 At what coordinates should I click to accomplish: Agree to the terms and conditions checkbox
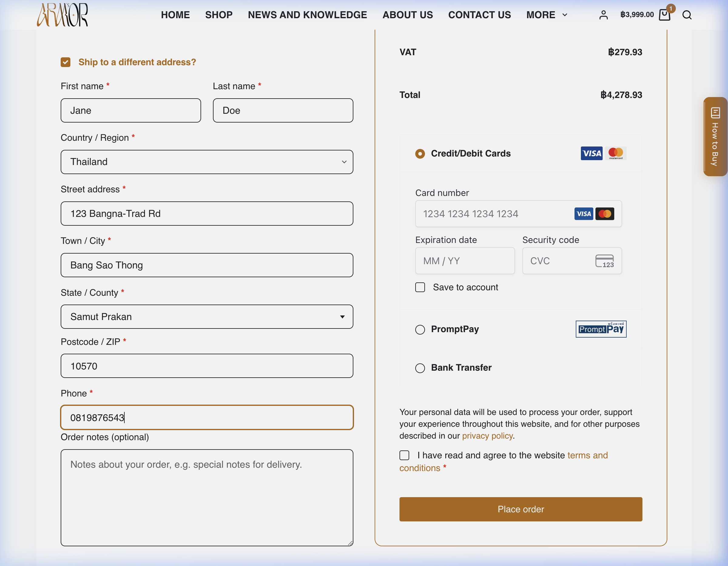(x=404, y=455)
